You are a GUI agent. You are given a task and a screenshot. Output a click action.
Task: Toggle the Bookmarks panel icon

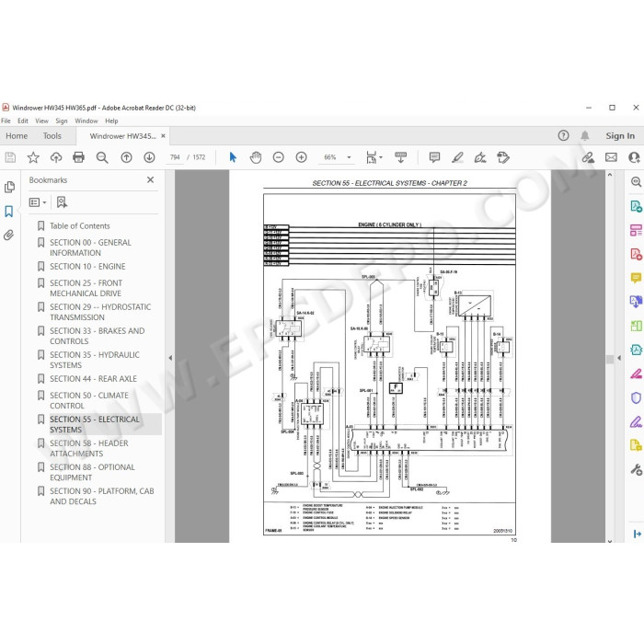click(x=9, y=212)
